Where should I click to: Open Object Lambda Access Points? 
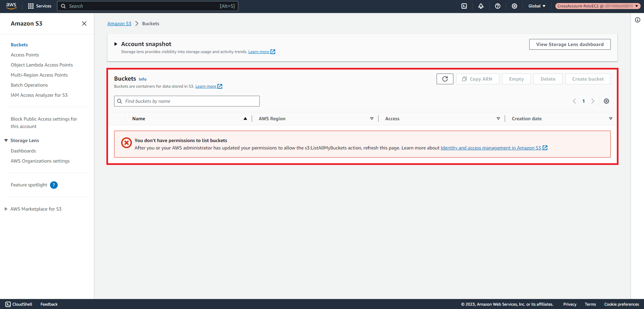pyautogui.click(x=42, y=65)
